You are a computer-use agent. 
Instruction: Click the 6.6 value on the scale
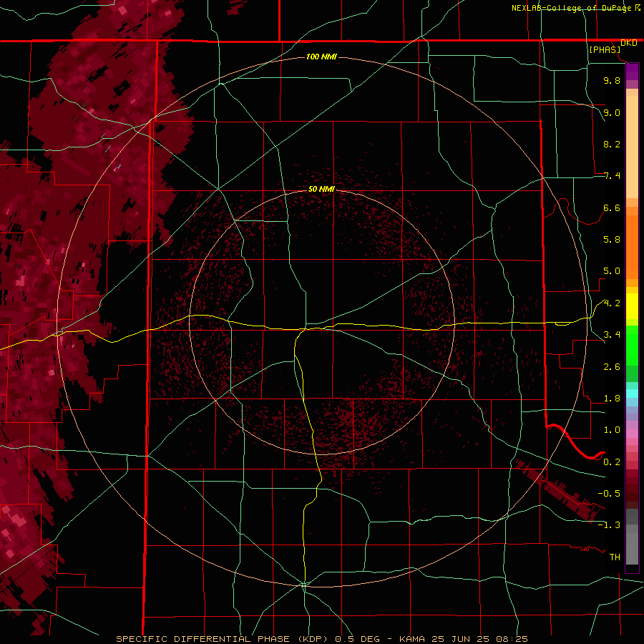612,208
